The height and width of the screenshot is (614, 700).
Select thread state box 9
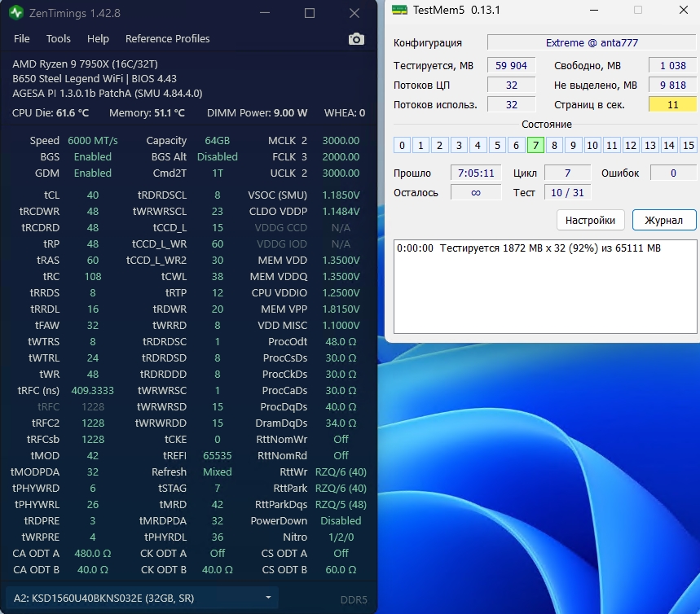point(573,146)
